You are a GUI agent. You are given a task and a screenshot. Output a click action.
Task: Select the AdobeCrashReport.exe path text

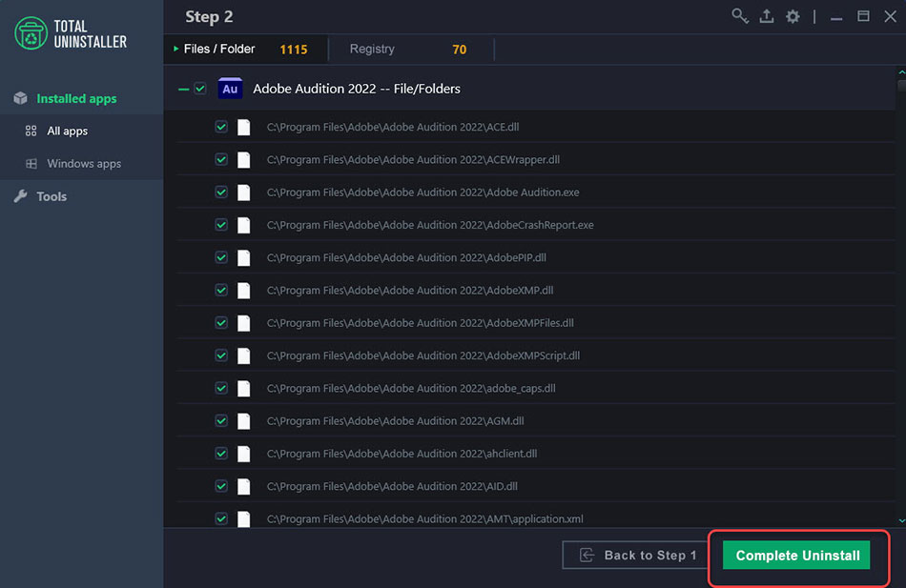coord(430,225)
